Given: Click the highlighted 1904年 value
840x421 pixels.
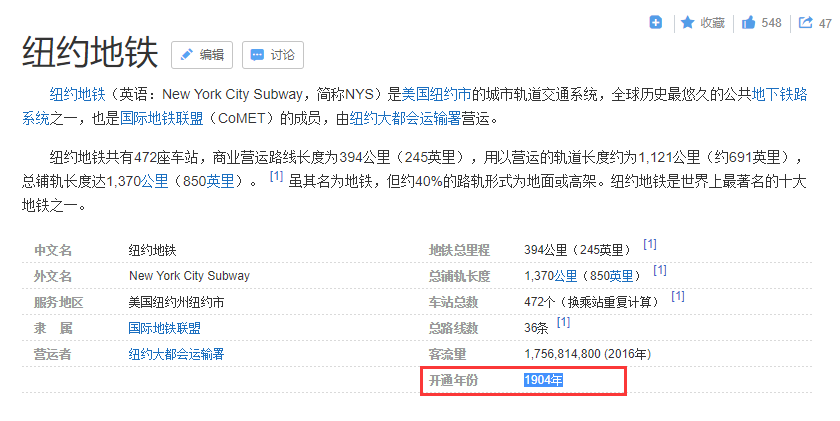Looking at the screenshot, I should (x=543, y=380).
